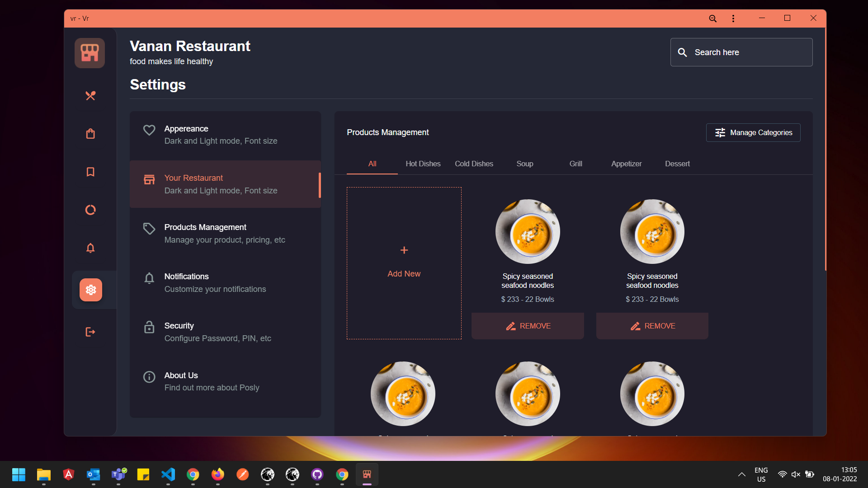View analytics via the pie chart sidebar icon

point(90,210)
